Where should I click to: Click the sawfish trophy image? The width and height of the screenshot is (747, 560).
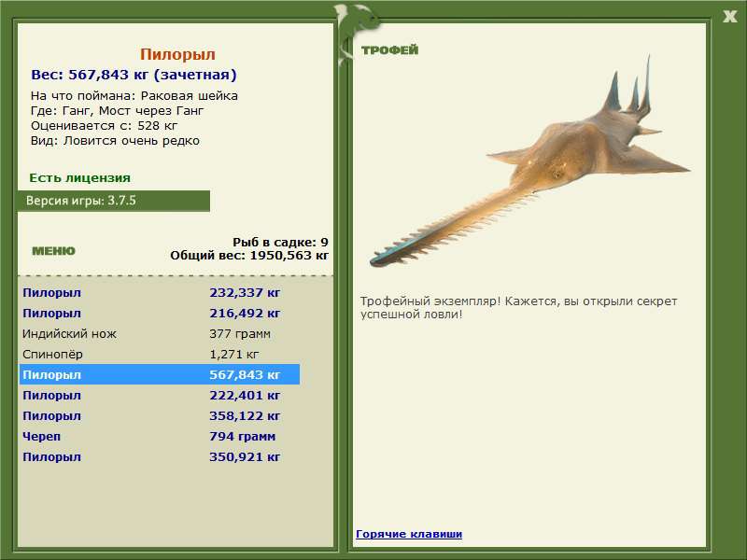pyautogui.click(x=529, y=161)
